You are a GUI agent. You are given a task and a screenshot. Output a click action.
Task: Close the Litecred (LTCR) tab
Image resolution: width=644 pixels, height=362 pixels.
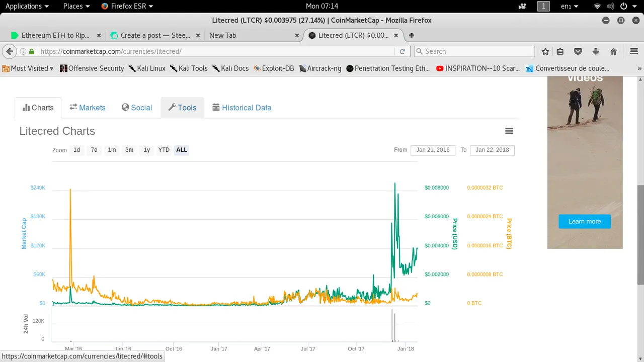pos(396,35)
